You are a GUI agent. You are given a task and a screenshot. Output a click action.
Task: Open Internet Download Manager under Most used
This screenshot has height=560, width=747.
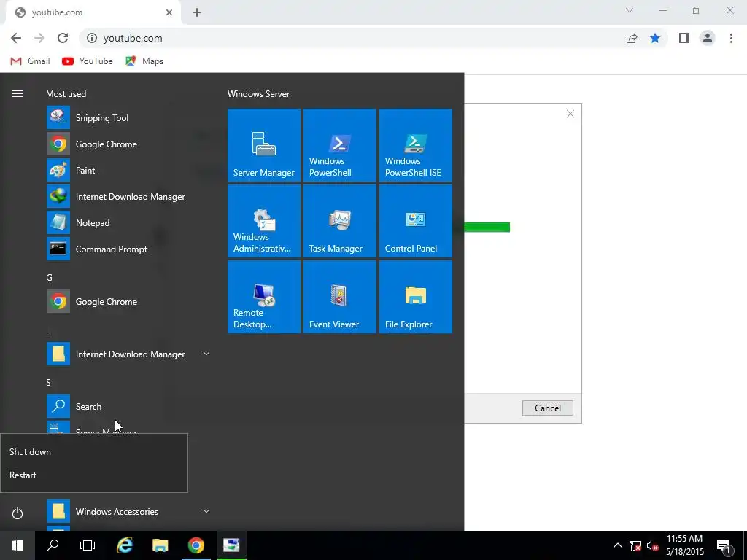[128, 196]
